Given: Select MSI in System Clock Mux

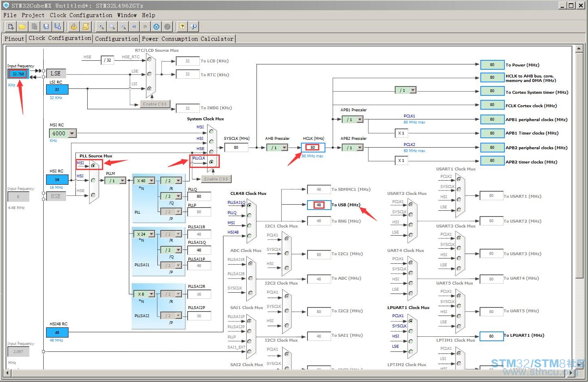Looking at the screenshot, I should (211, 131).
